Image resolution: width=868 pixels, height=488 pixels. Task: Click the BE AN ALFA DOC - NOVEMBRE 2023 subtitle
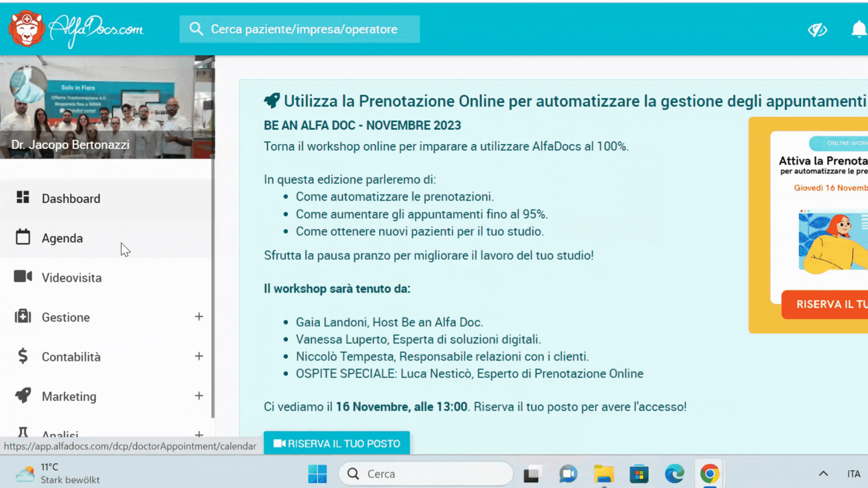362,125
